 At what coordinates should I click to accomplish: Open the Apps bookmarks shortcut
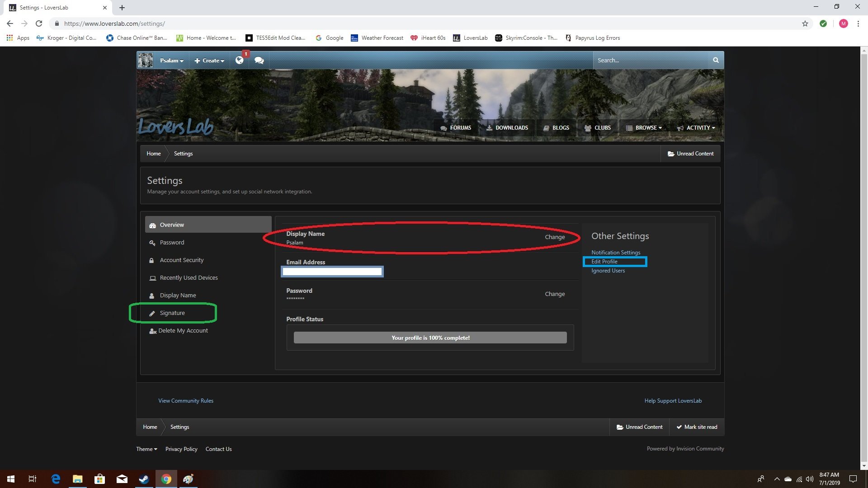tap(18, 38)
